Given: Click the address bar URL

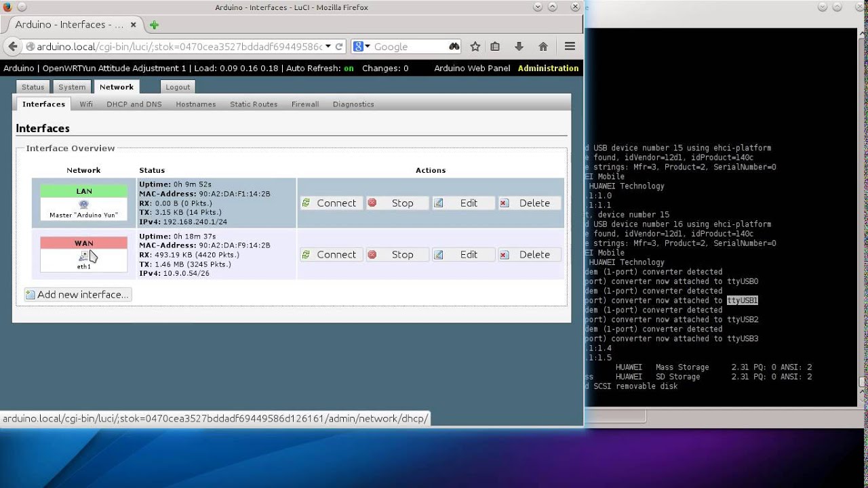Looking at the screenshot, I should point(180,47).
